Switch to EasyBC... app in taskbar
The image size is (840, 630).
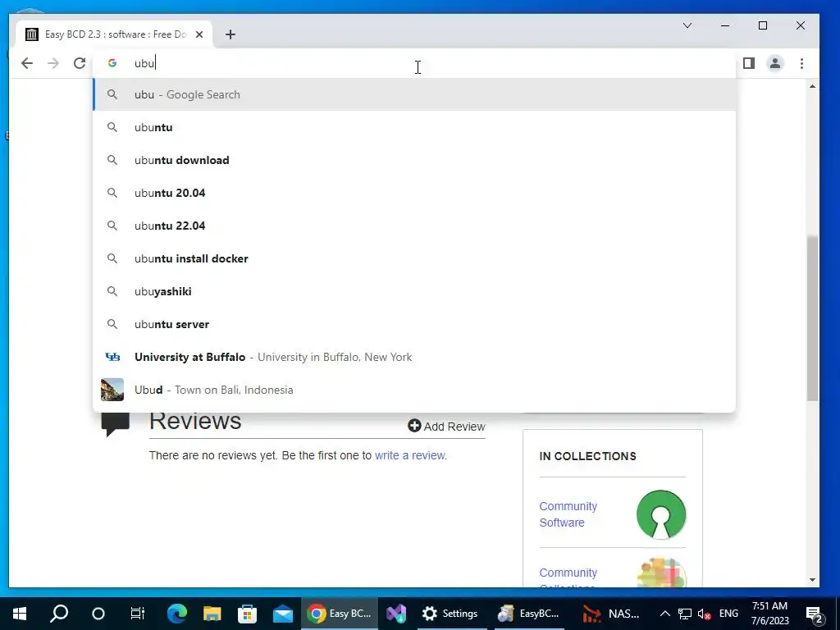pos(529,614)
